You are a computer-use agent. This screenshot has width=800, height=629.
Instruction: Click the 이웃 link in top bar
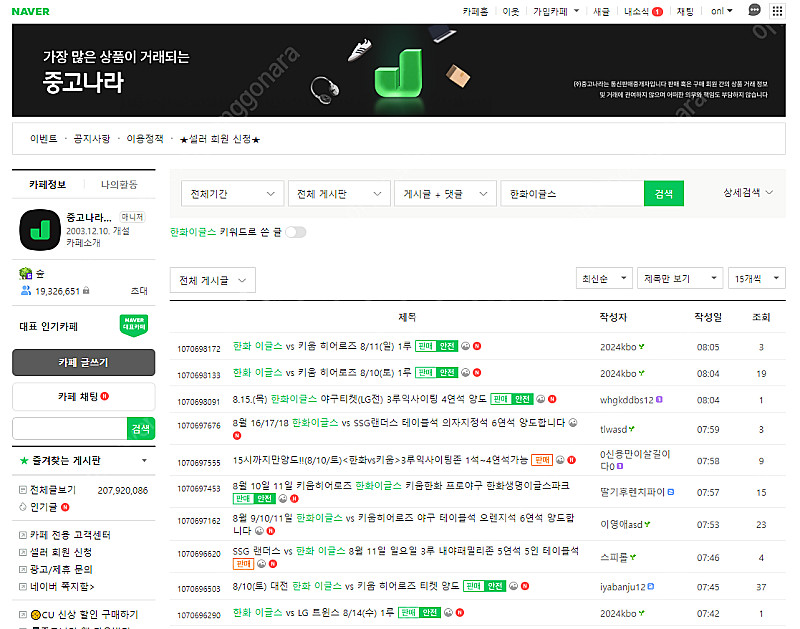point(510,11)
